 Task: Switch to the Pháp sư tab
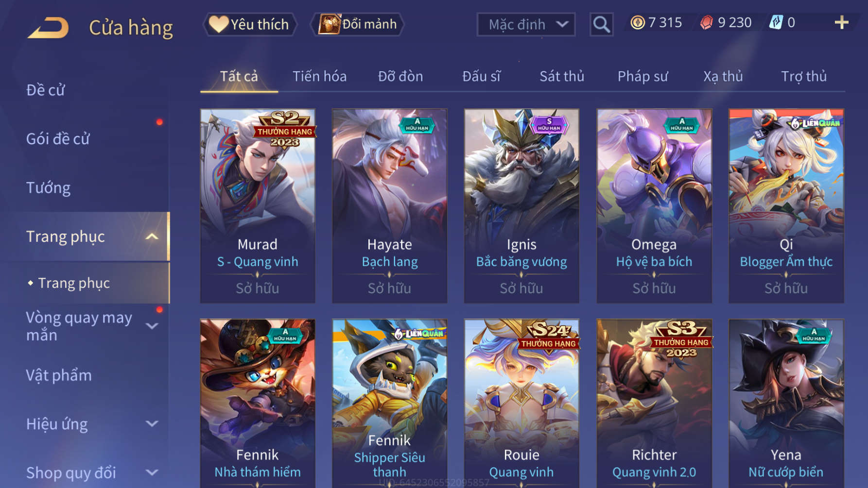pyautogui.click(x=642, y=76)
